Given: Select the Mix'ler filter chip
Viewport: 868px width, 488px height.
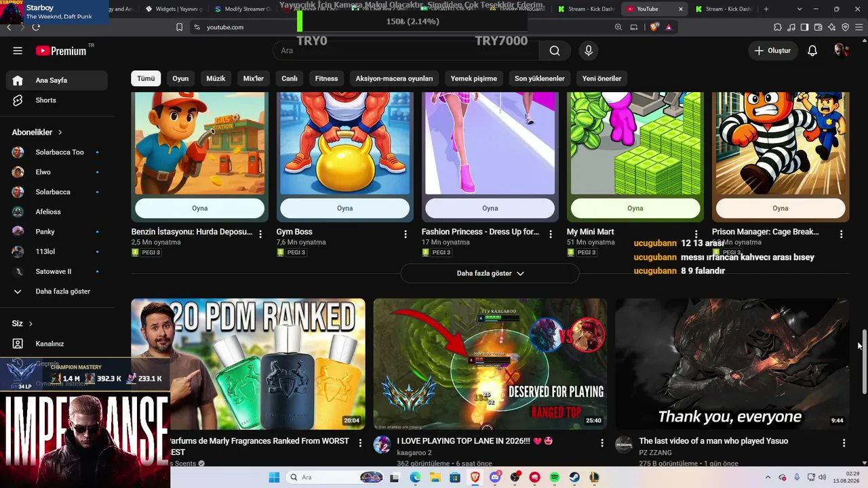Looking at the screenshot, I should click(x=254, y=79).
